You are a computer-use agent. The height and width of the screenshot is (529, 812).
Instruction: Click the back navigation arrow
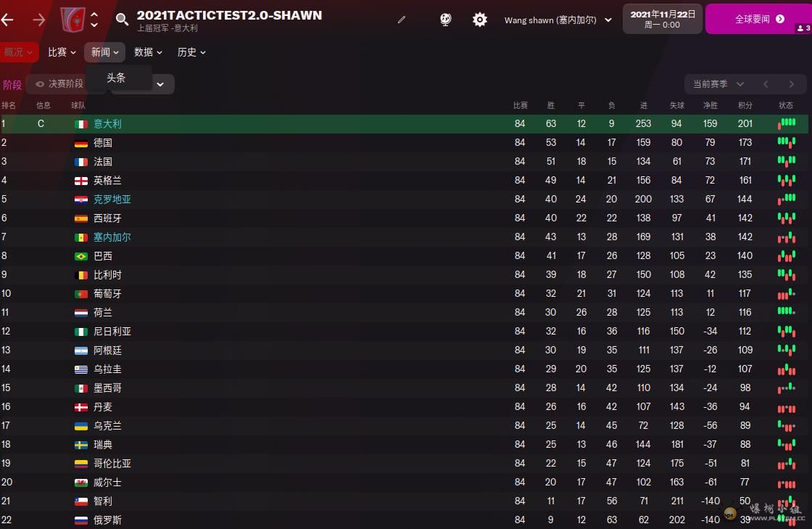coord(8,20)
